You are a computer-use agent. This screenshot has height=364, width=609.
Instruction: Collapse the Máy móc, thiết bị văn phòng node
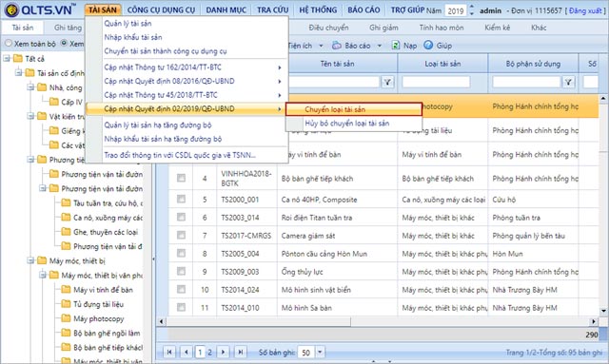[x=43, y=275]
